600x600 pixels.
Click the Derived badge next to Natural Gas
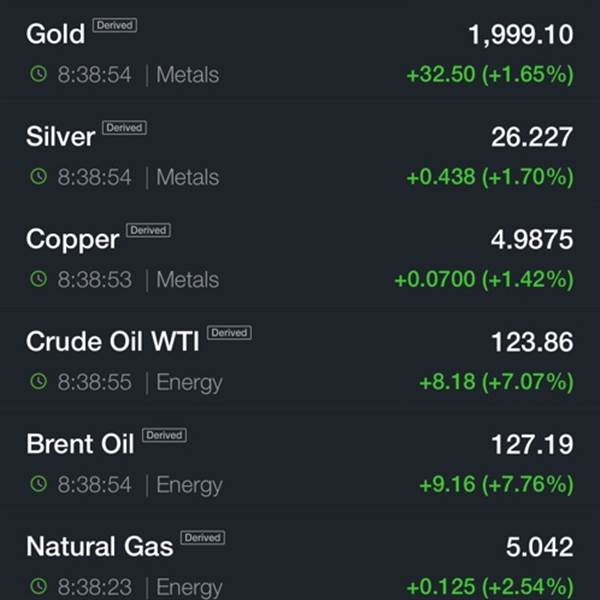202,538
